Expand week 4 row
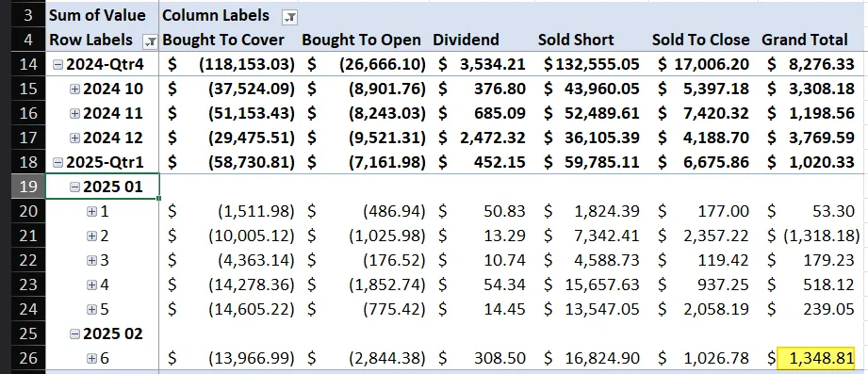This screenshot has width=868, height=374. click(x=92, y=285)
